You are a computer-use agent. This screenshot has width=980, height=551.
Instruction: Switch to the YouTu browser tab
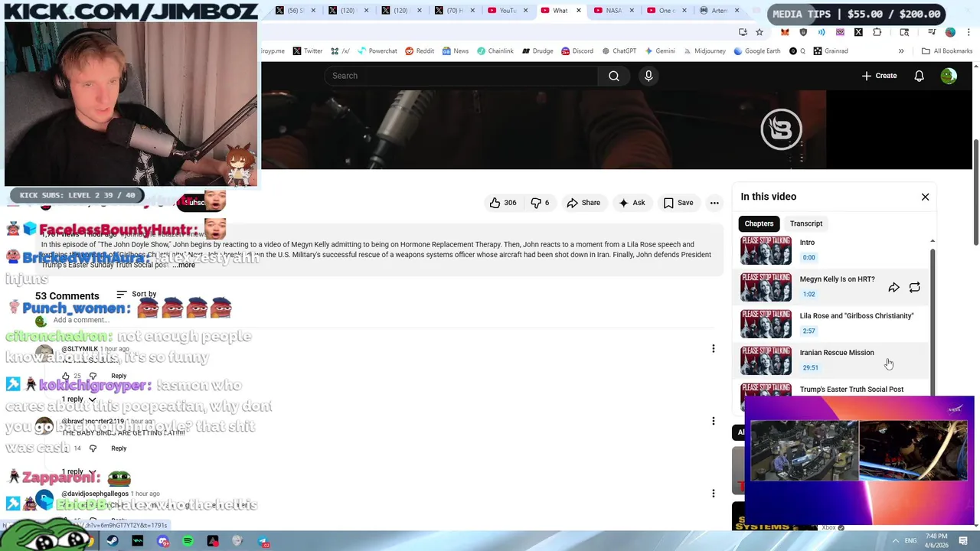click(502, 11)
